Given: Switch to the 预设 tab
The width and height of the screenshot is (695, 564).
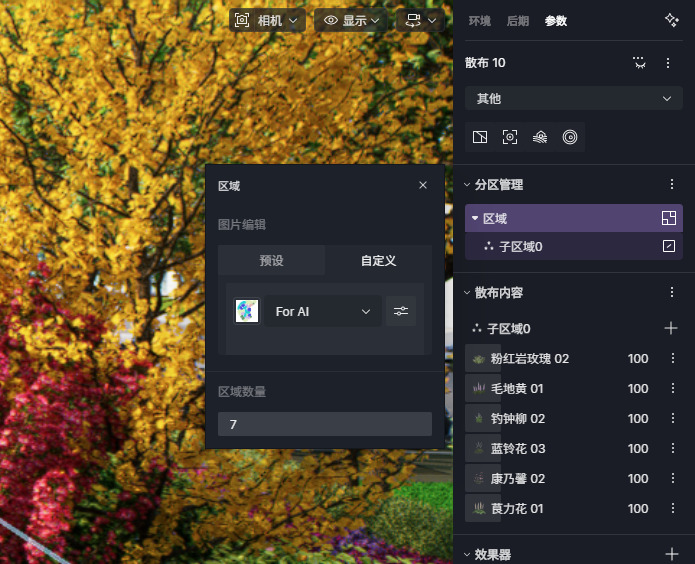Looking at the screenshot, I should [x=271, y=260].
